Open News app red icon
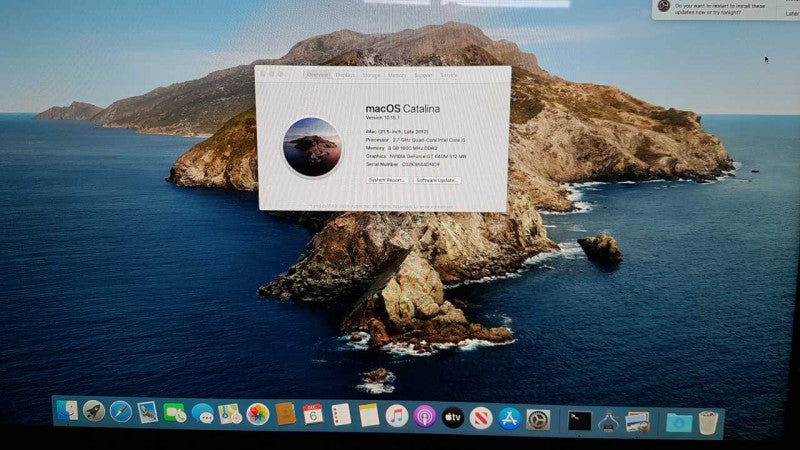This screenshot has width=800, height=450. 481,418
